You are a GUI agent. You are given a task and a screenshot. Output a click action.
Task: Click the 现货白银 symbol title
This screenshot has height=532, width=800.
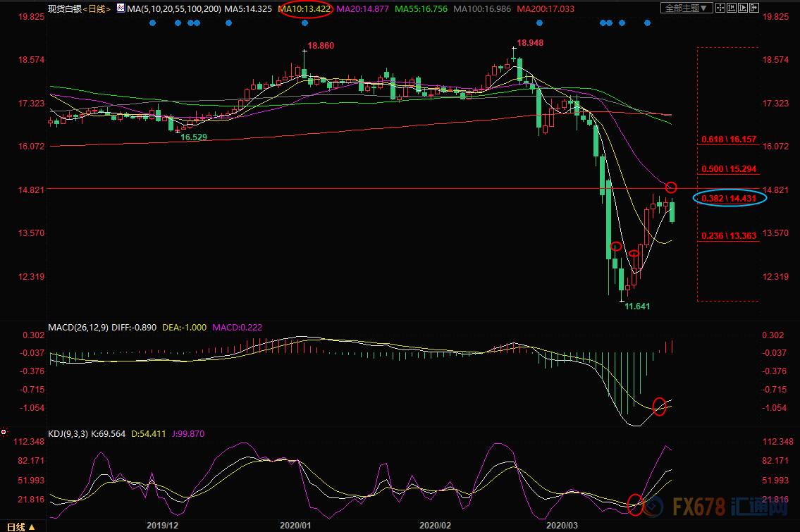click(65, 8)
